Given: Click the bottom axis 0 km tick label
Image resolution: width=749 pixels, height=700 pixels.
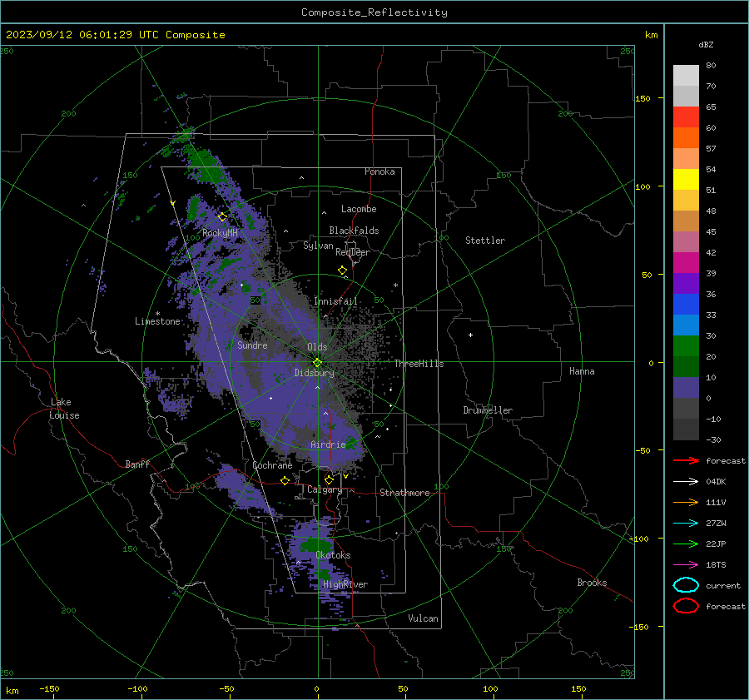Looking at the screenshot, I should click(x=317, y=689).
